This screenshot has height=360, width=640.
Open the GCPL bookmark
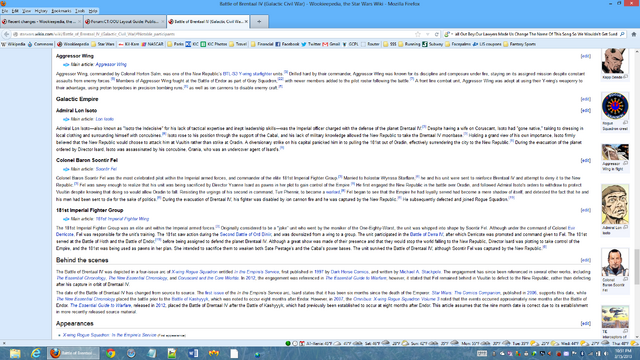click(x=350, y=44)
